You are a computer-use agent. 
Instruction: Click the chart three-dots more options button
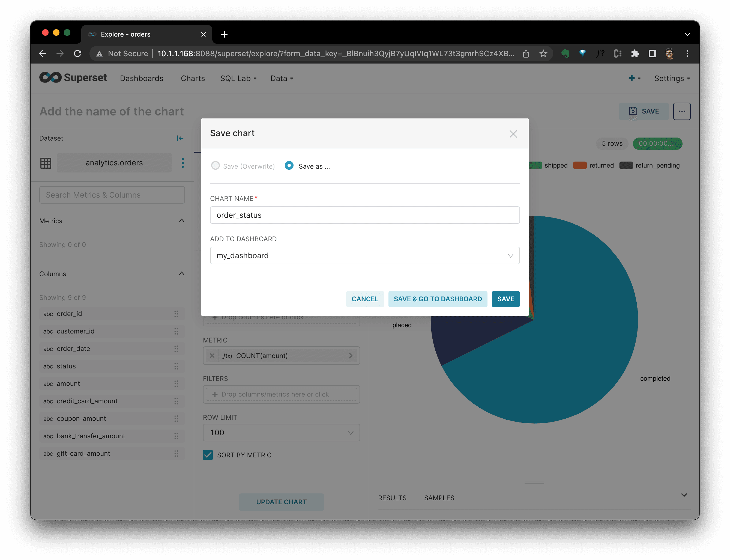(681, 111)
